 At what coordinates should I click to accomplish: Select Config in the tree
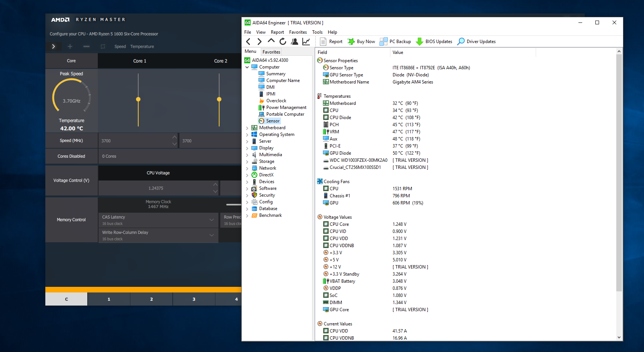click(x=266, y=202)
